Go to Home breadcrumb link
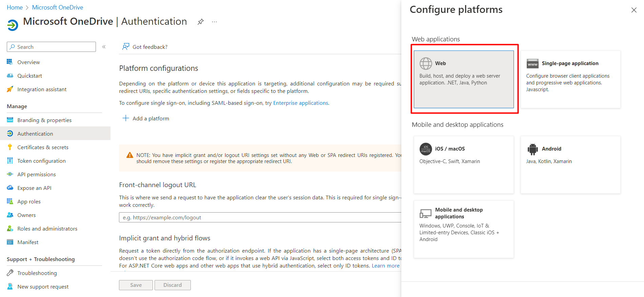Screen dimensions: 644x297 click(x=15, y=7)
